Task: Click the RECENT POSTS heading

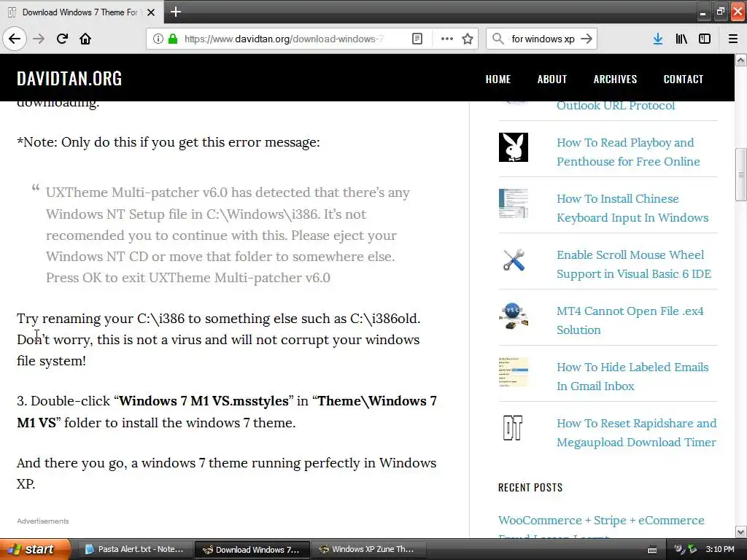Action: click(530, 488)
